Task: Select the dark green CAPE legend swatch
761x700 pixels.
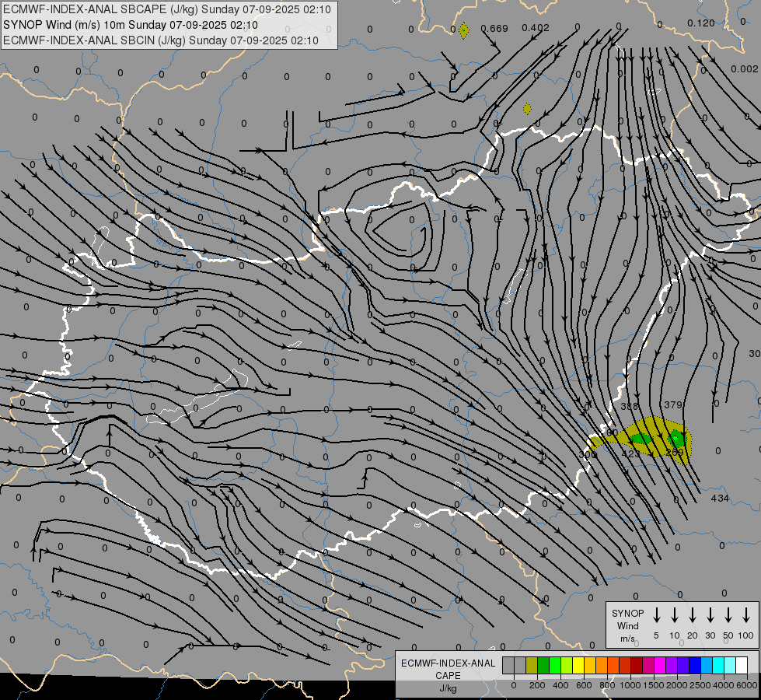Action: tap(543, 665)
